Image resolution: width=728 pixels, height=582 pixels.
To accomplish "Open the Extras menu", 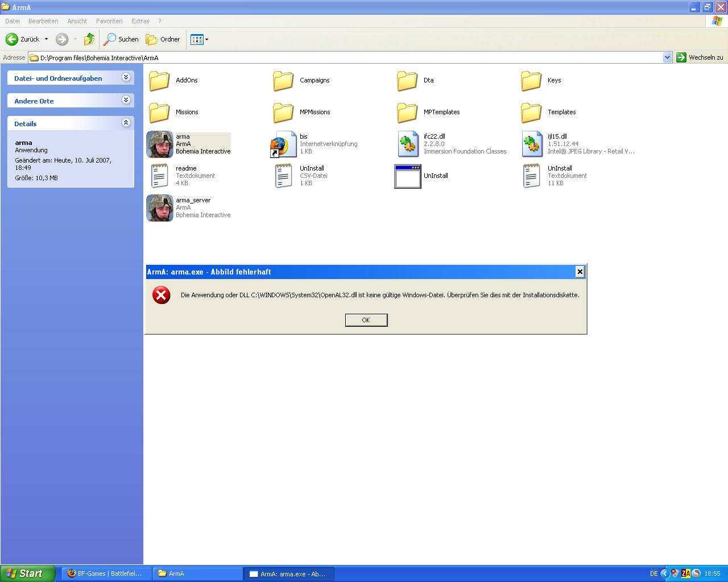I will [x=140, y=21].
